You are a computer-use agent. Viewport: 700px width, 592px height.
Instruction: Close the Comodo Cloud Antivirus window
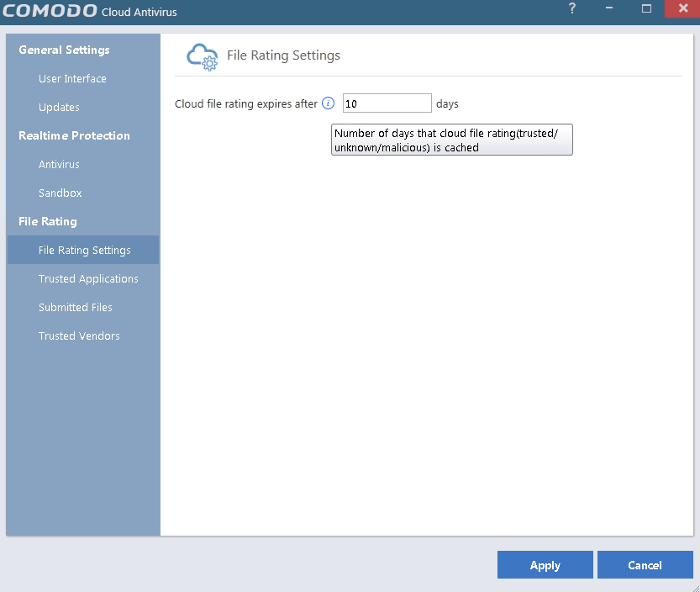pyautogui.click(x=682, y=8)
